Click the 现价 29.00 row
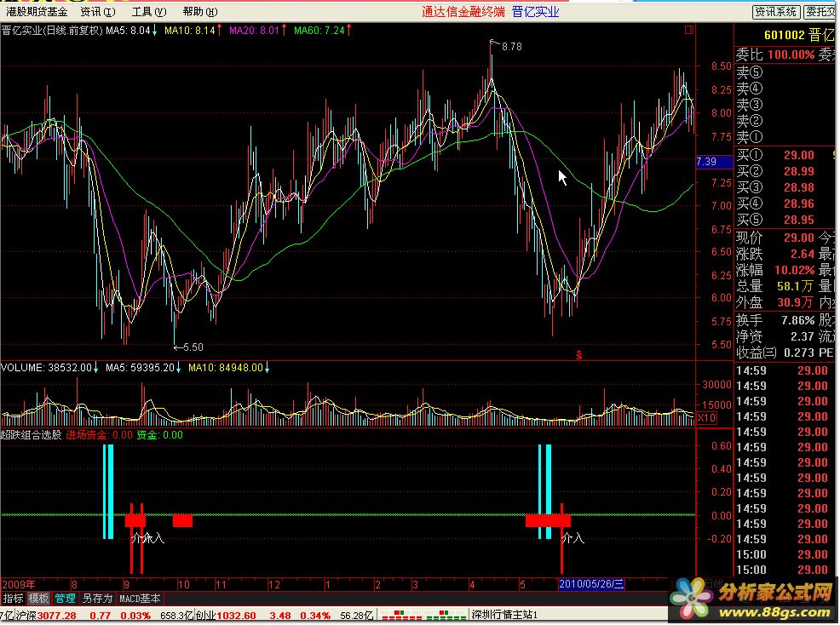The height and width of the screenshot is (625, 840). coord(775,238)
